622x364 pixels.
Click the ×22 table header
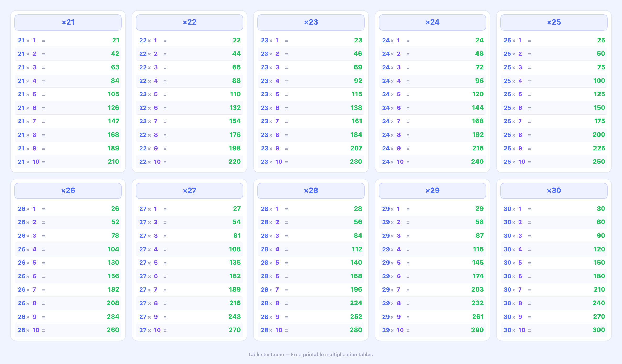click(189, 22)
